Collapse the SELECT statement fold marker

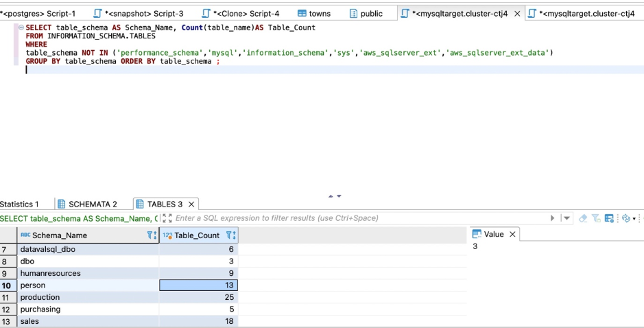pyautogui.click(x=21, y=28)
